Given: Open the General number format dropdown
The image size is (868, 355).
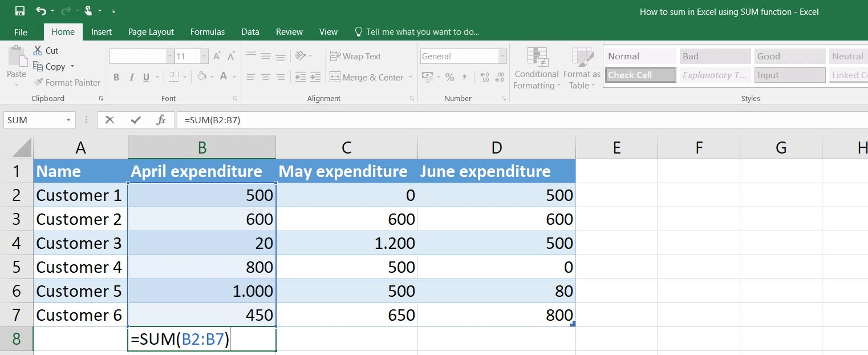Looking at the screenshot, I should pos(501,56).
